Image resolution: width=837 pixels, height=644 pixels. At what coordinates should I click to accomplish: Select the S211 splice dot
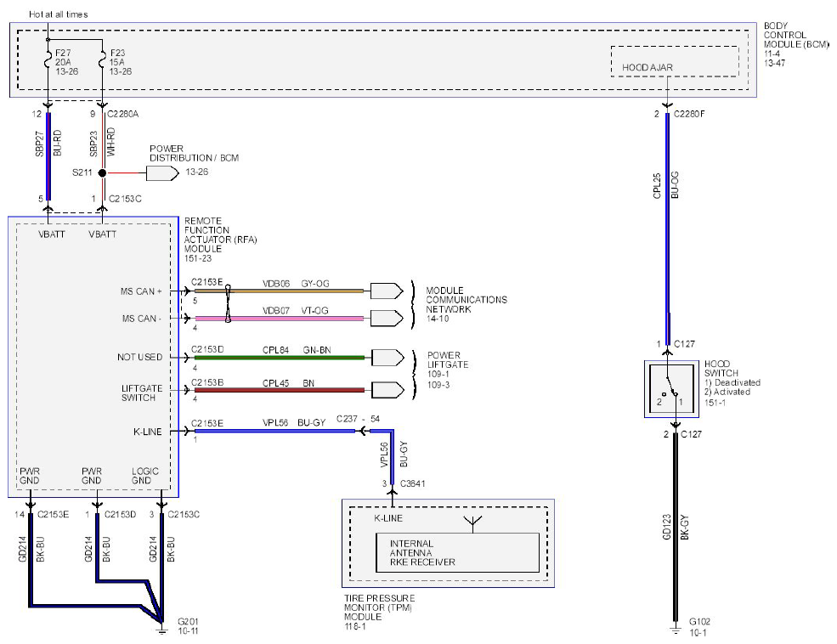[103, 172]
